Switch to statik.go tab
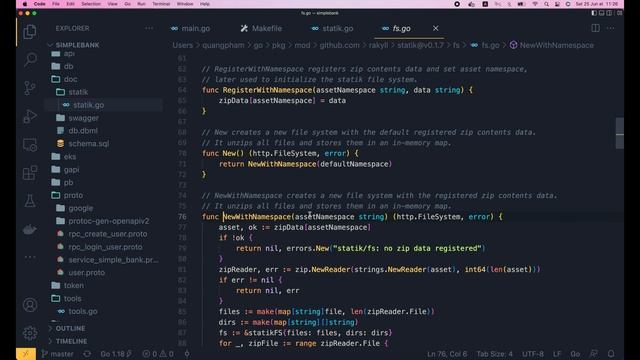The height and width of the screenshot is (360, 640). pyautogui.click(x=332, y=28)
